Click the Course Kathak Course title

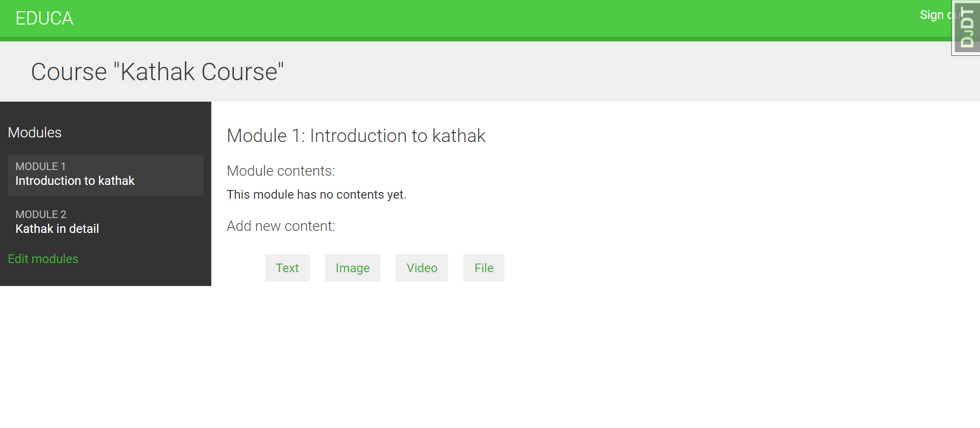(x=157, y=72)
